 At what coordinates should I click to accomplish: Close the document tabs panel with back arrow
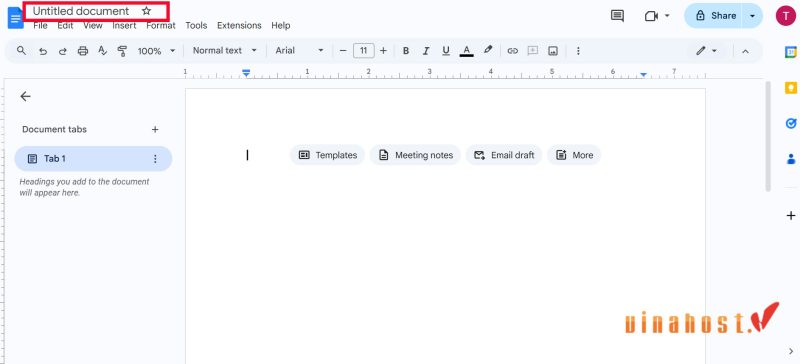coord(25,96)
